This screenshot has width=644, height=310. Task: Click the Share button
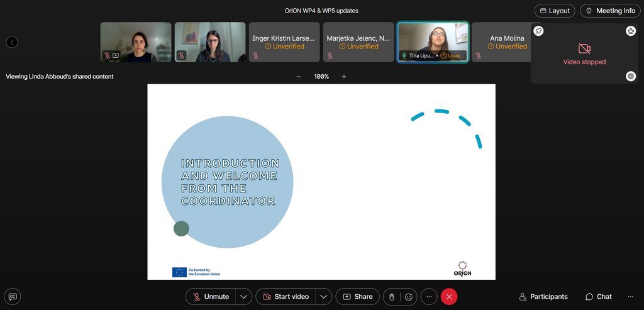coord(357,297)
